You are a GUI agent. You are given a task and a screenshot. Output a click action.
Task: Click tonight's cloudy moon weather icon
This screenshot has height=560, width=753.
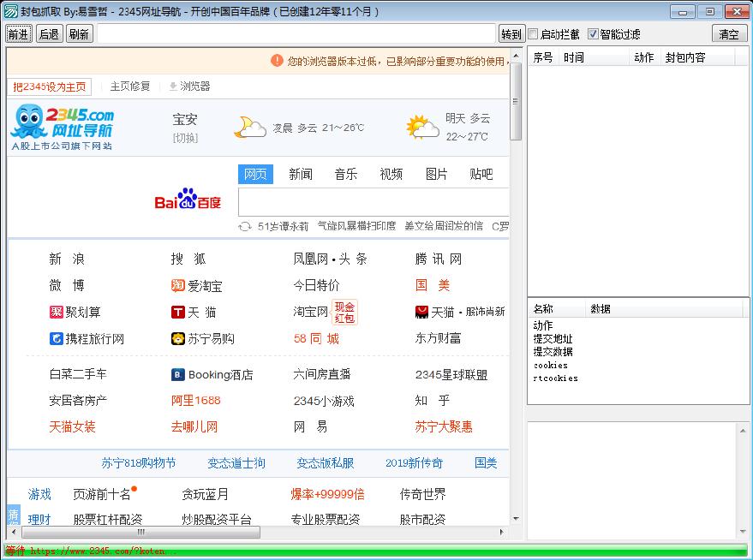[250, 128]
